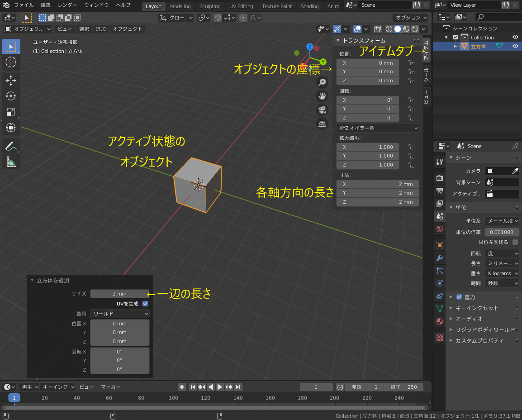Jump to the timeline end frame
Image resolution: width=522 pixels, height=420 pixels.
pyautogui.click(x=238, y=387)
